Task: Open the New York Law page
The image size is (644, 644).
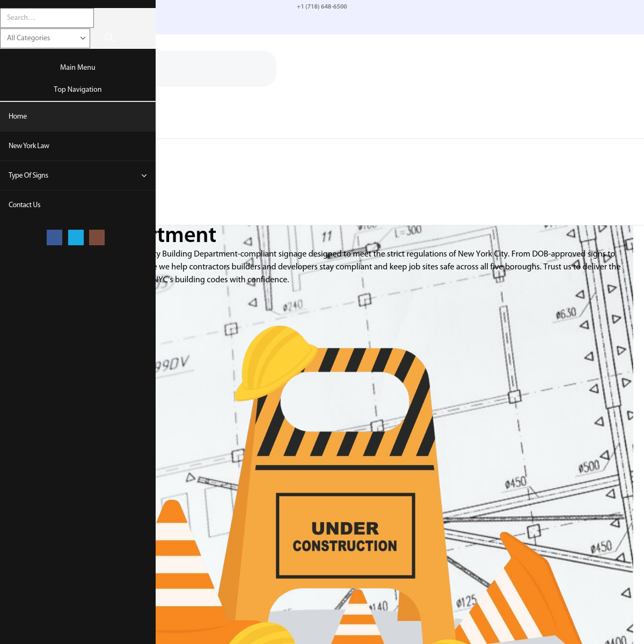Action: pyautogui.click(x=29, y=146)
